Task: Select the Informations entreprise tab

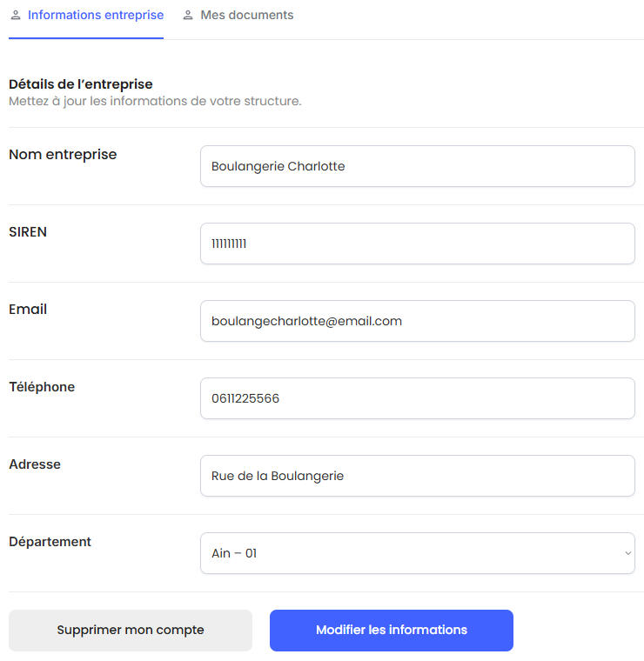Action: (95, 16)
